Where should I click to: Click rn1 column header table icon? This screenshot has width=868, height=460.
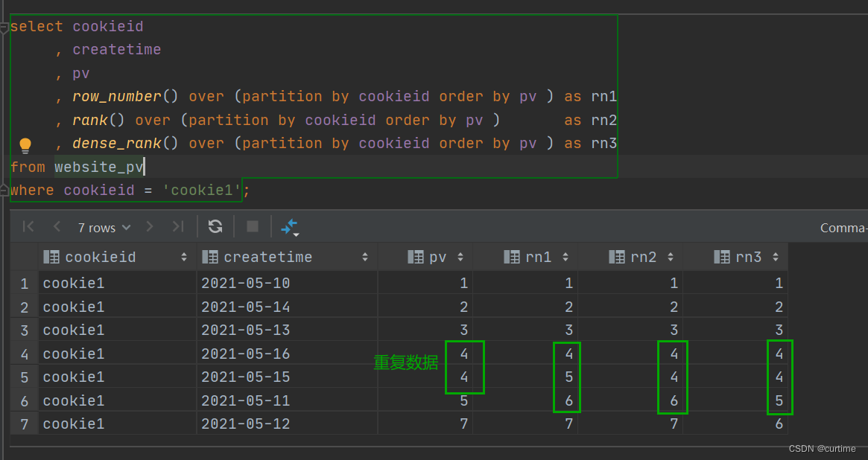(x=512, y=257)
